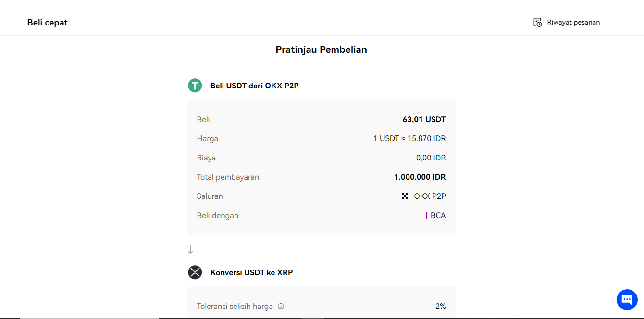Click the down arrow between purchase steps
644x319 pixels.
190,249
